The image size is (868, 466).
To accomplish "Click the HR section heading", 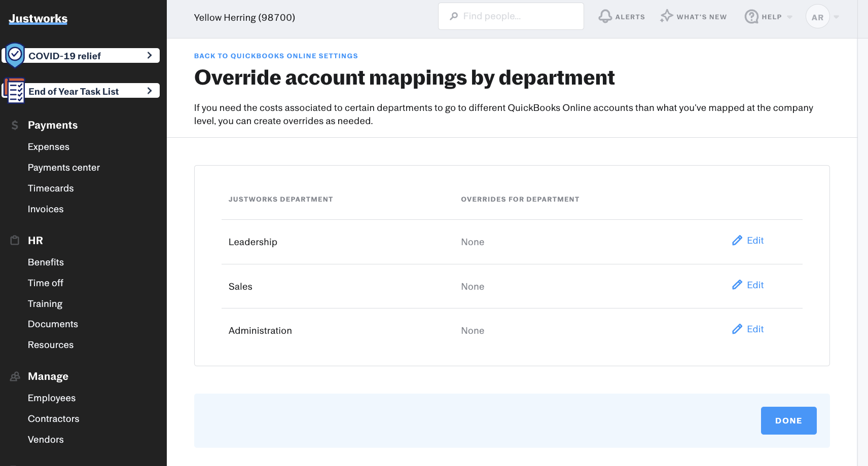I will pos(35,241).
